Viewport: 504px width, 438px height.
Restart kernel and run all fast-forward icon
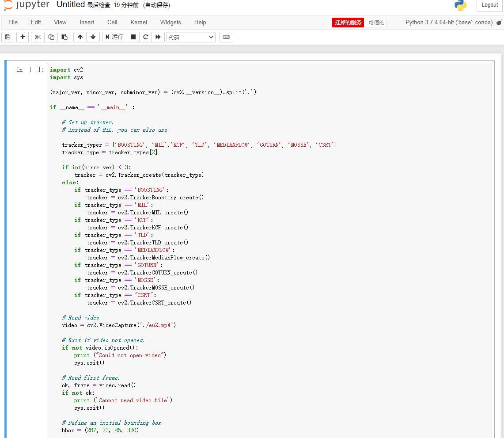158,37
